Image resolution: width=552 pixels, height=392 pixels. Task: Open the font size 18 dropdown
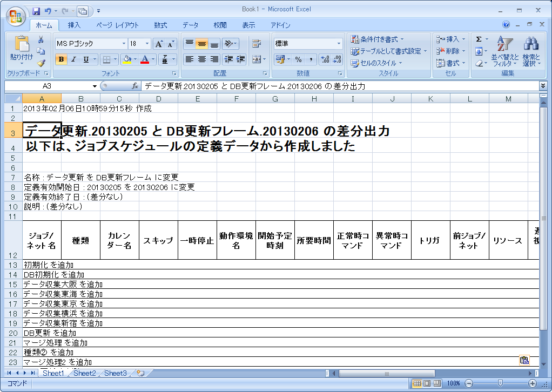click(x=147, y=44)
